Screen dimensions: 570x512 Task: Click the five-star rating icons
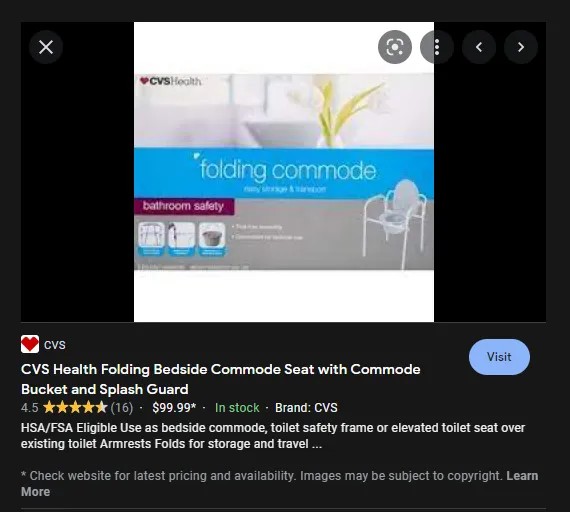(x=75, y=408)
